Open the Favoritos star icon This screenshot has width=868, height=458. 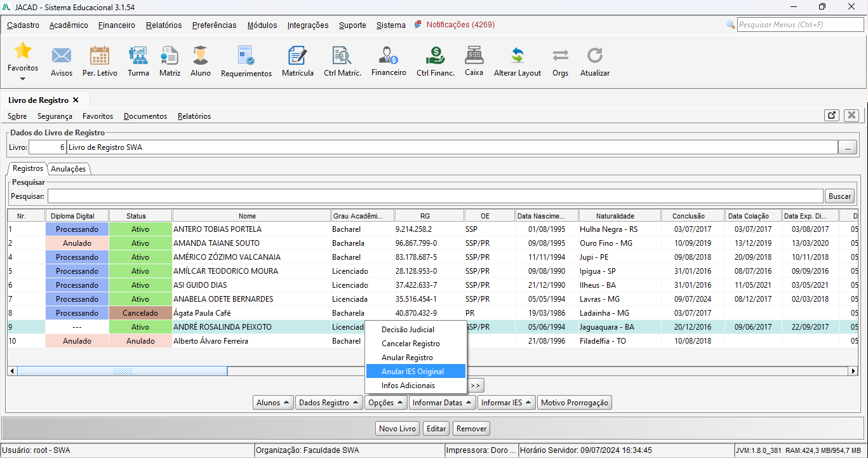(23, 50)
